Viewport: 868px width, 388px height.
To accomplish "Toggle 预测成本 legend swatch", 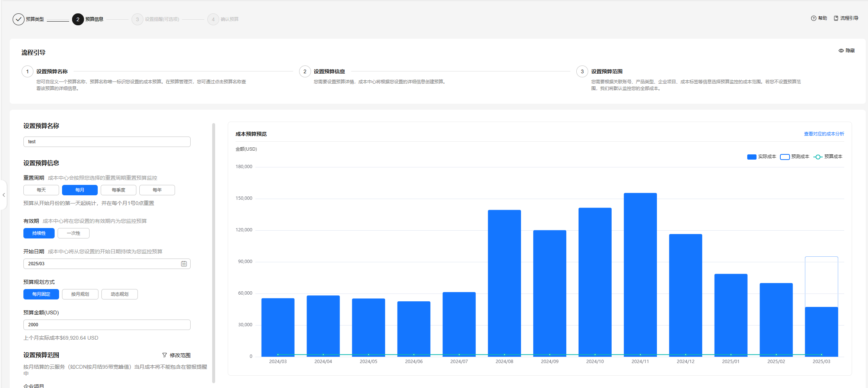I will pyautogui.click(x=785, y=157).
